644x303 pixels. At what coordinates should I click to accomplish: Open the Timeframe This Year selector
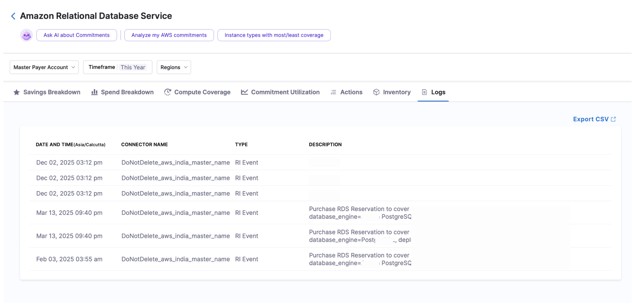117,67
